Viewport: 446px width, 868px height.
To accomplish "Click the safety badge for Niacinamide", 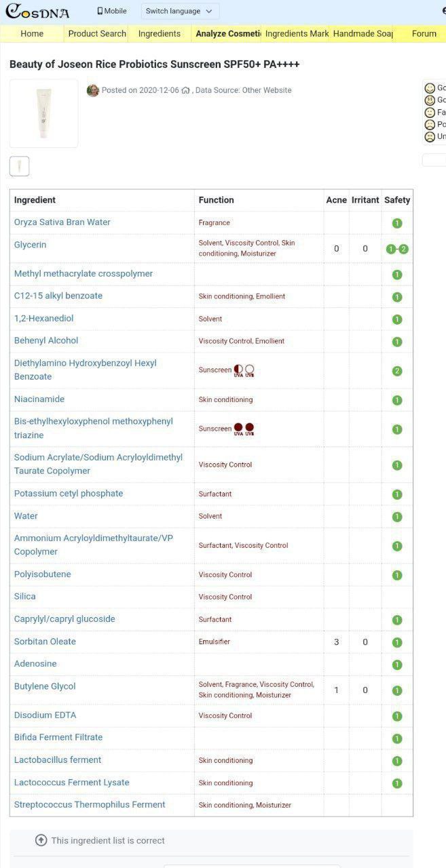I will coord(397,400).
